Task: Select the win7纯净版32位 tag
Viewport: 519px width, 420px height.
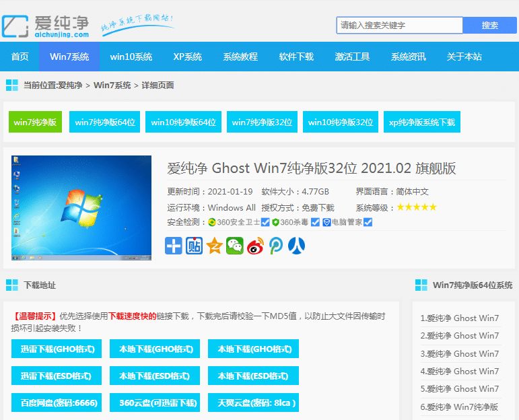Action: point(262,122)
